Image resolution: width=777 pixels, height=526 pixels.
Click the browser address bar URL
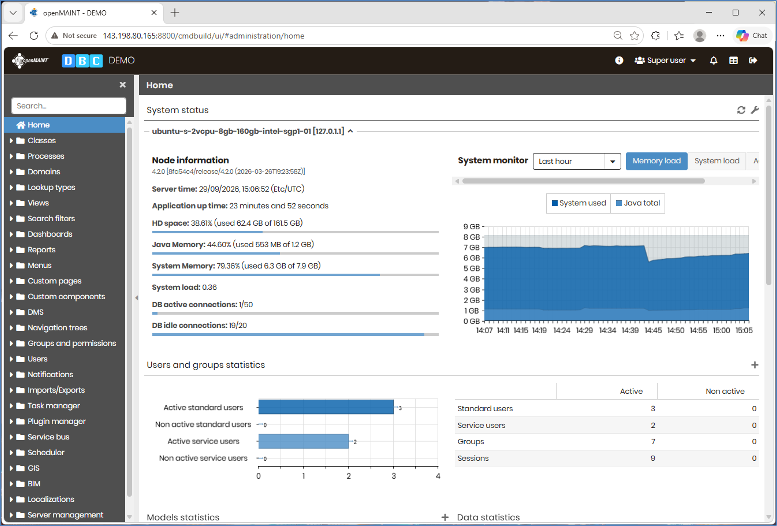coord(203,36)
